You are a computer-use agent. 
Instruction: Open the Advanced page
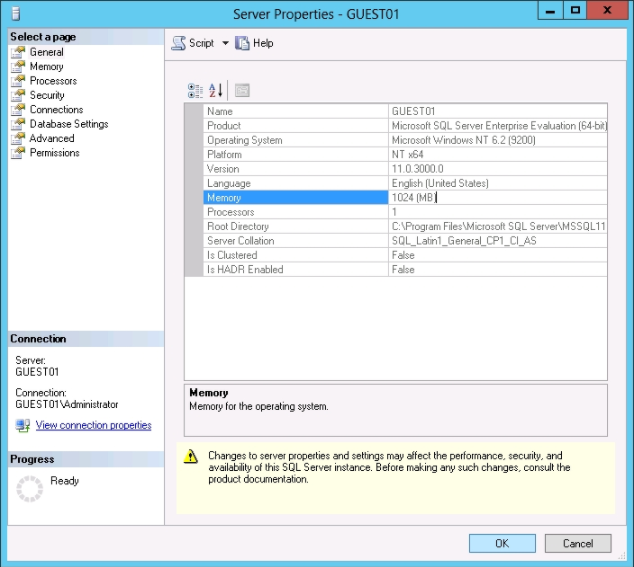tap(52, 138)
